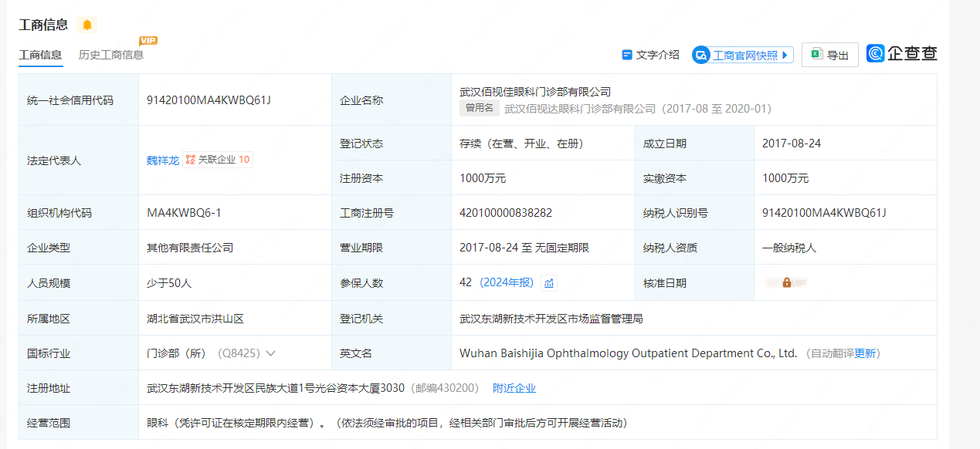Image resolution: width=980 pixels, height=449 pixels.
Task: Click the 登记状态 value 存续（在营、开业、在册）
Action: (x=521, y=143)
